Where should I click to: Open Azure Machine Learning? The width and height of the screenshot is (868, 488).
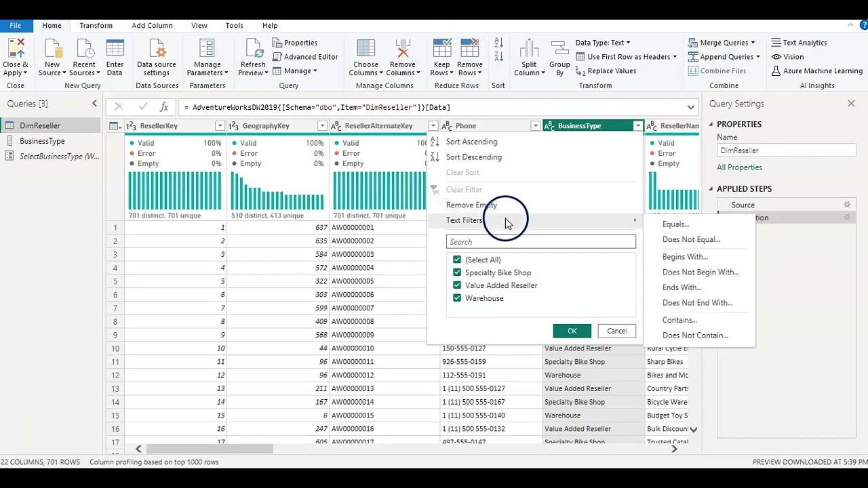tap(817, 71)
